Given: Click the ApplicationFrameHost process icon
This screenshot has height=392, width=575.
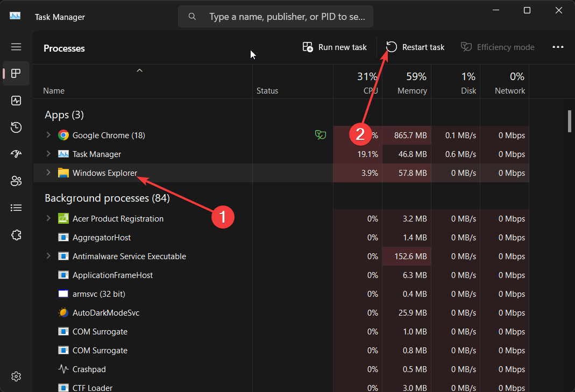Looking at the screenshot, I should tap(63, 275).
